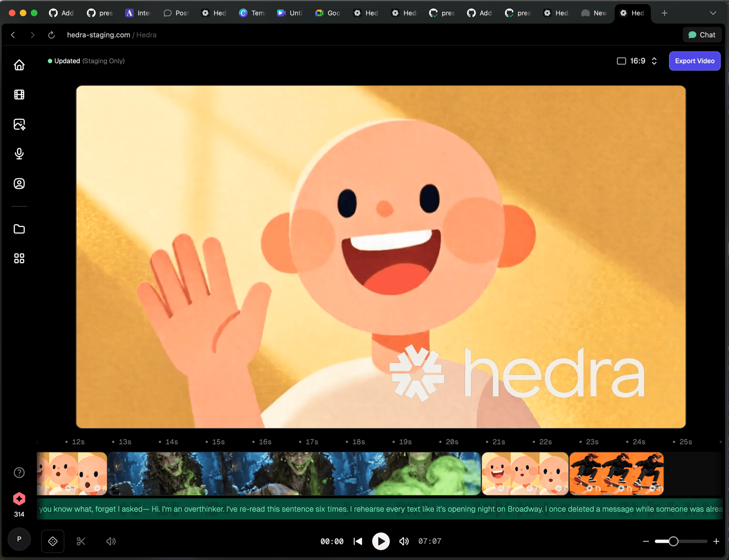Zoom out timeline with minus icon
Image resolution: width=729 pixels, height=560 pixels.
[646, 541]
